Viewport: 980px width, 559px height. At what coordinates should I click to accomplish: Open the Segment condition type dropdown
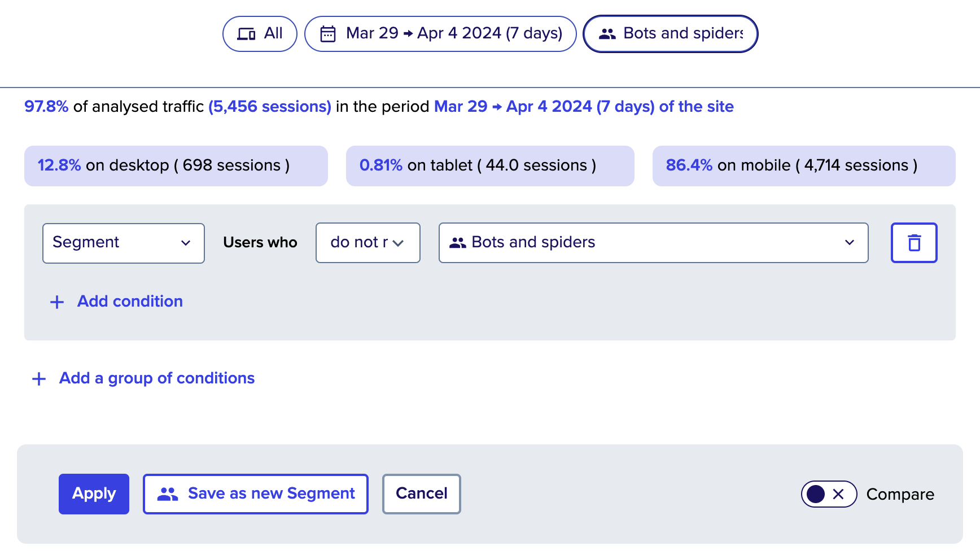pyautogui.click(x=123, y=243)
